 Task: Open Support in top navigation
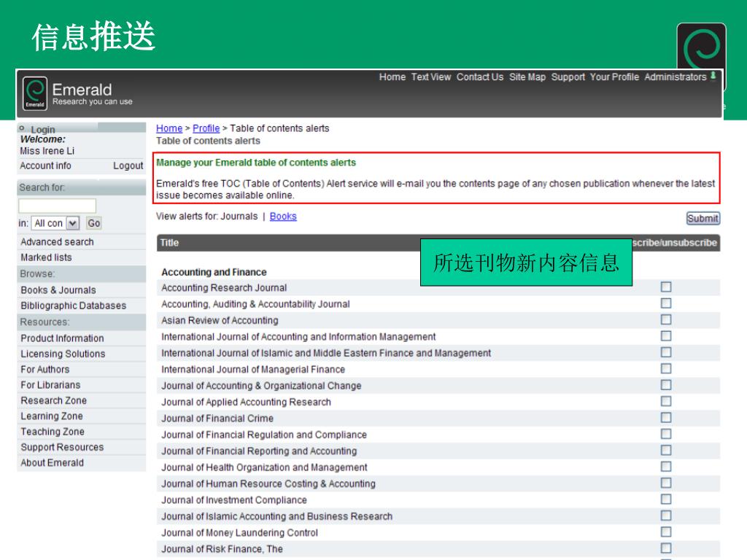pos(568,77)
